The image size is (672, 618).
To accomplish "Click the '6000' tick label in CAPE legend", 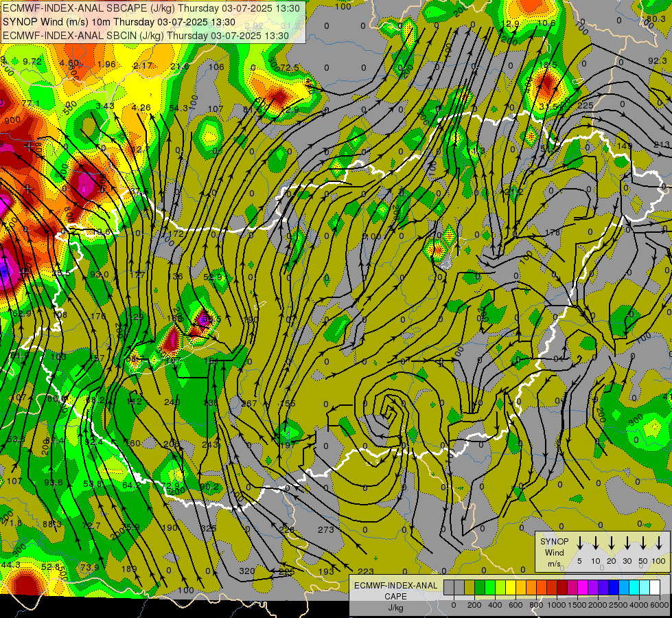I will 660,605.
